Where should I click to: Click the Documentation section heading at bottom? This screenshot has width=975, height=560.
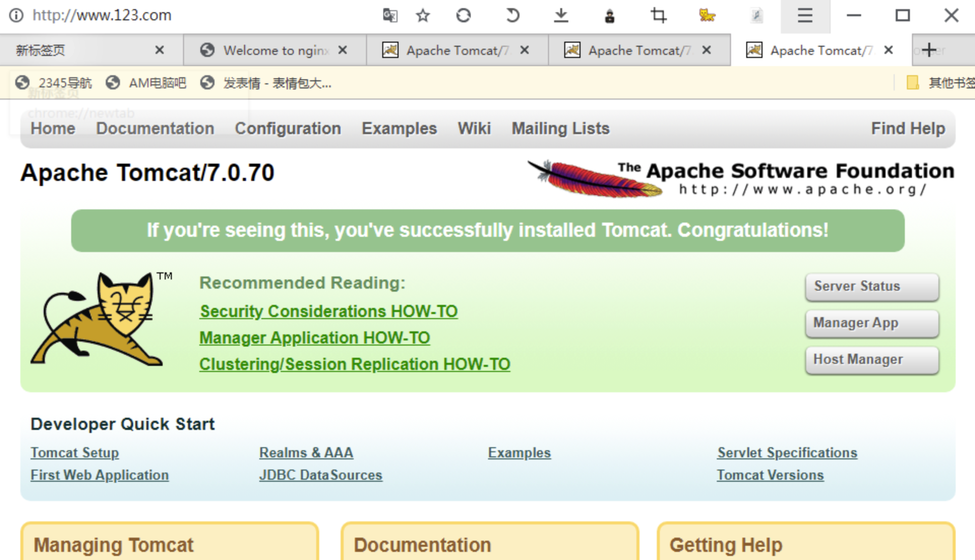422,545
